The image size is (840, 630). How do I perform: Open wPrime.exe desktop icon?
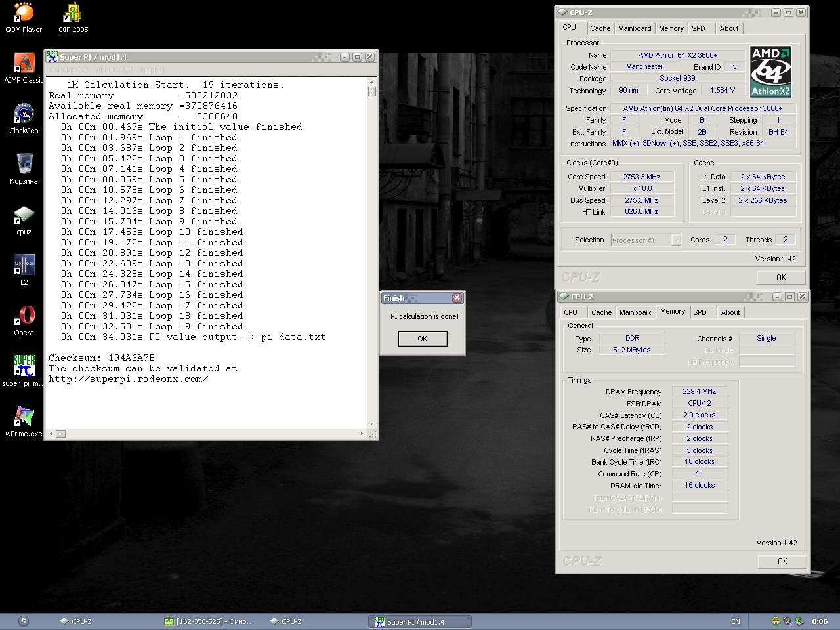coord(24,422)
